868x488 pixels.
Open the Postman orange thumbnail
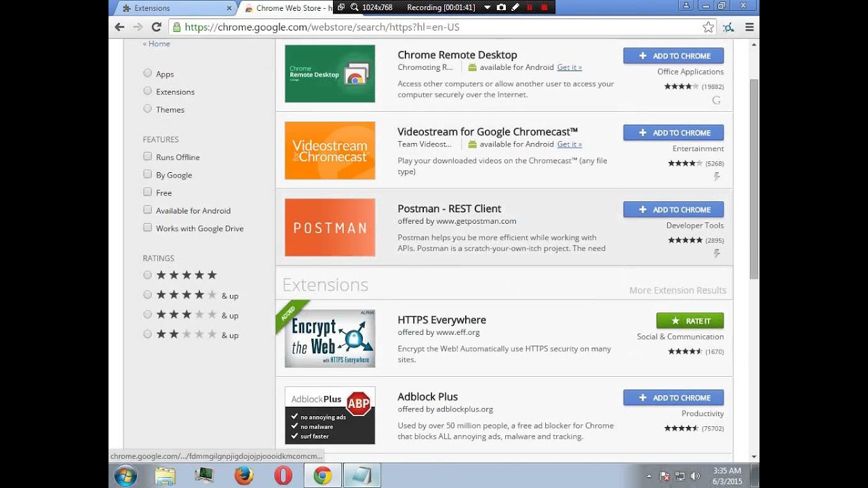[330, 227]
